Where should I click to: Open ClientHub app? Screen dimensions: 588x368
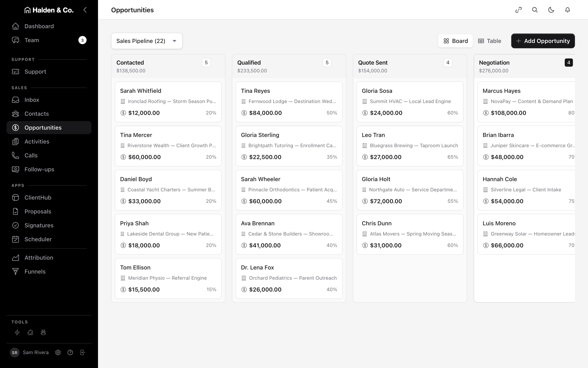49,197
